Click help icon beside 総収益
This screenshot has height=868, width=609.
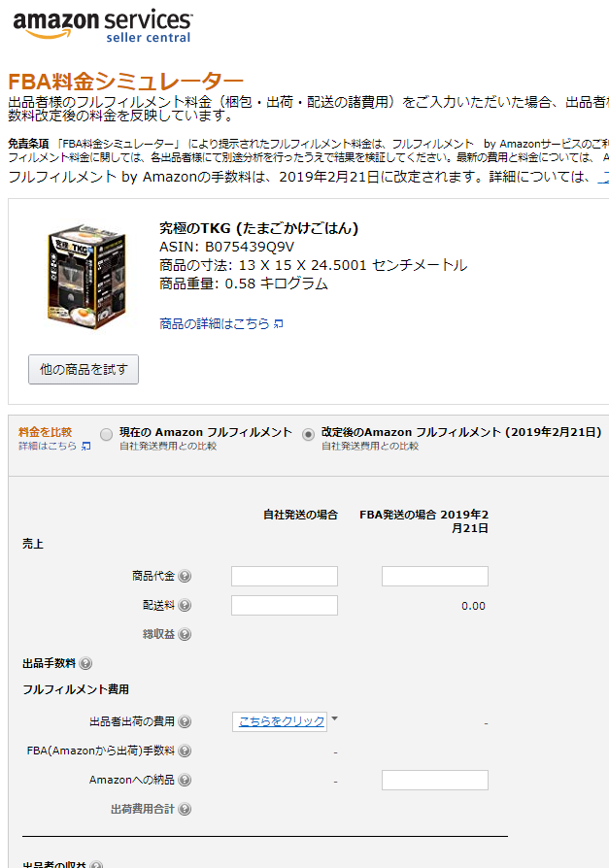point(185,634)
